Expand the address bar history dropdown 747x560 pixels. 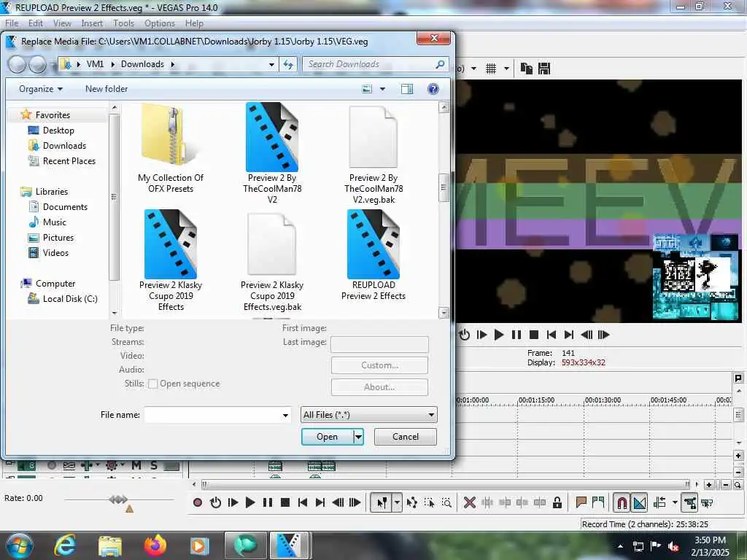[x=271, y=64]
